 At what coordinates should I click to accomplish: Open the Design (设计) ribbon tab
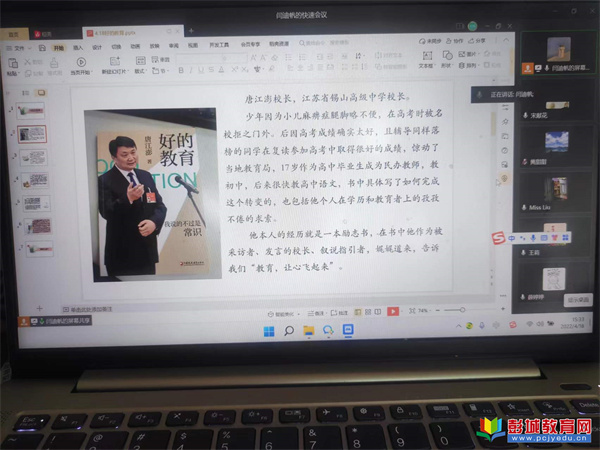(97, 47)
